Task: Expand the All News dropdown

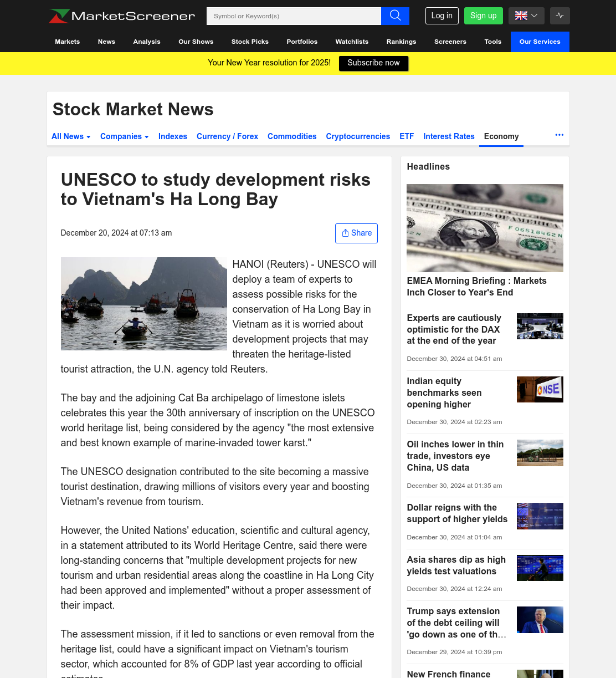Action: (71, 136)
